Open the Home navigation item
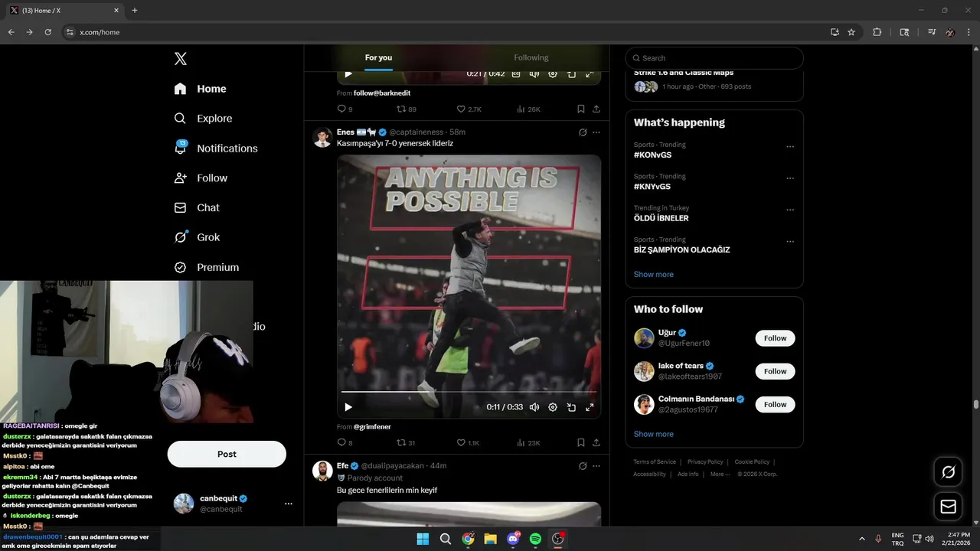 tap(200, 89)
